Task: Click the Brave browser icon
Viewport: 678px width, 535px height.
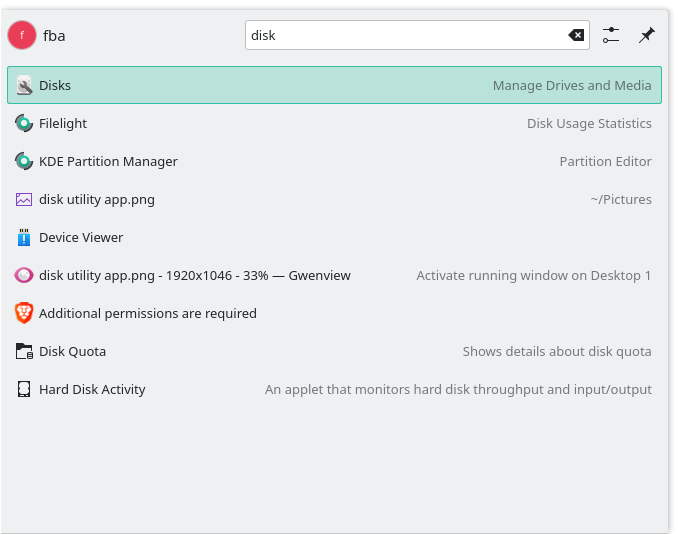Action: pos(24,314)
